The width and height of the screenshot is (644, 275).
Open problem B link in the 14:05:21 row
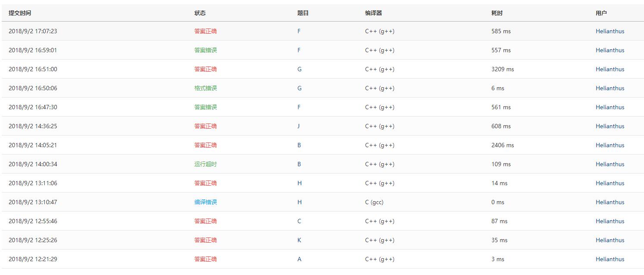coord(299,145)
